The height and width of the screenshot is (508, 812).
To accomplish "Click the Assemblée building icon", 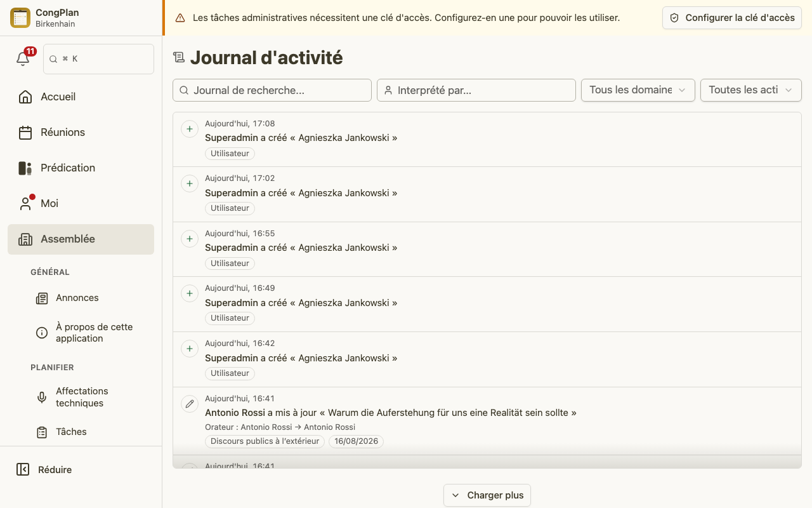I will [x=25, y=239].
